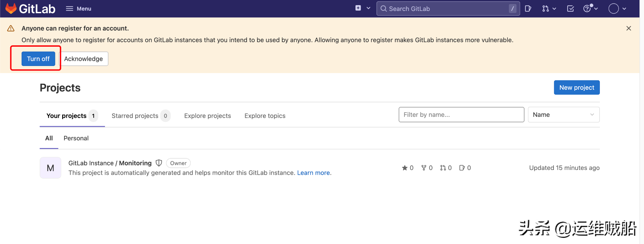Click the Owner badge

(x=178, y=163)
